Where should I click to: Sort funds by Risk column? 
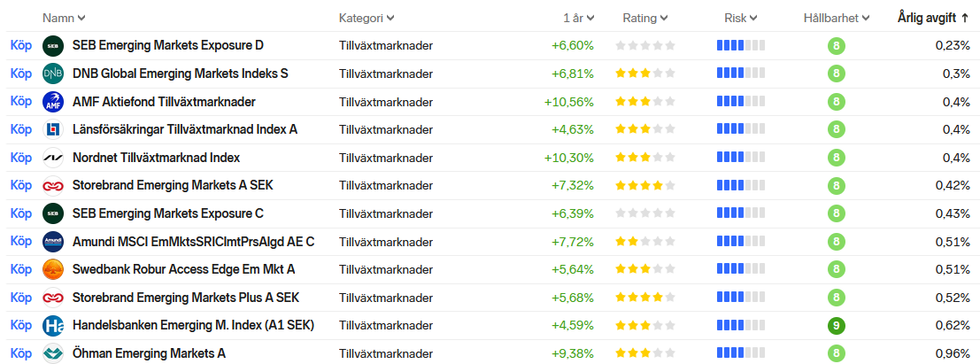[741, 18]
